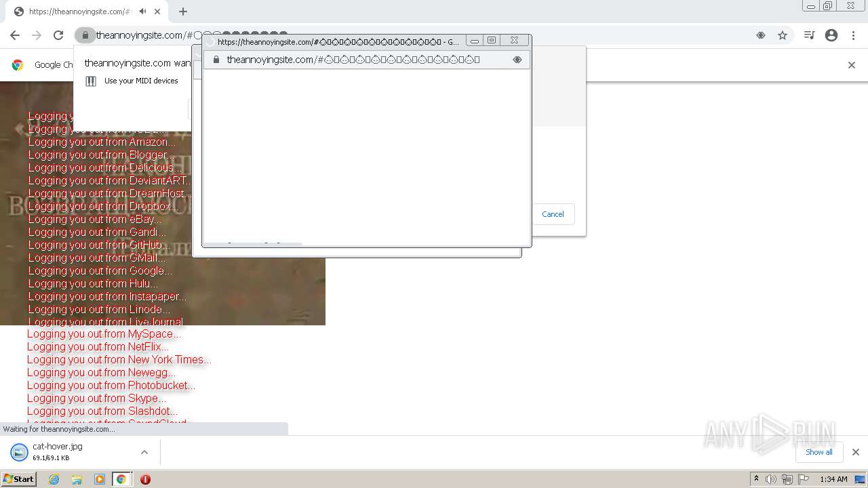This screenshot has height=488, width=868.
Task: Open Windows Media Player from taskbar
Action: click(100, 479)
